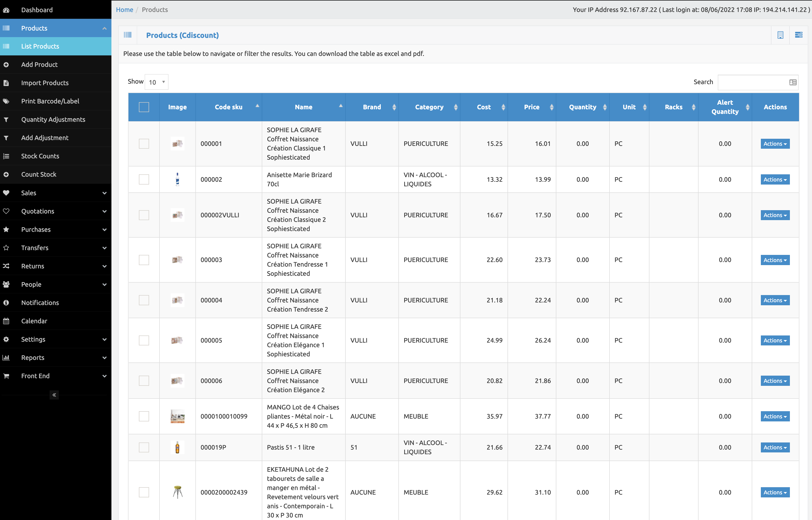
Task: Click the Dashboard icon in sidebar
Action: (6, 10)
